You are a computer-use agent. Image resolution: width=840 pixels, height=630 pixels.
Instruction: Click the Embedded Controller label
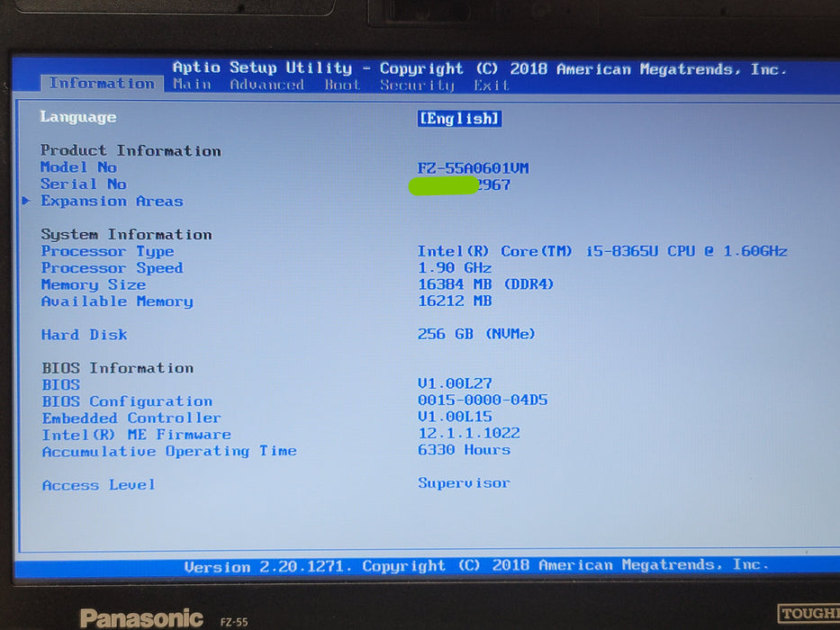[x=131, y=418]
